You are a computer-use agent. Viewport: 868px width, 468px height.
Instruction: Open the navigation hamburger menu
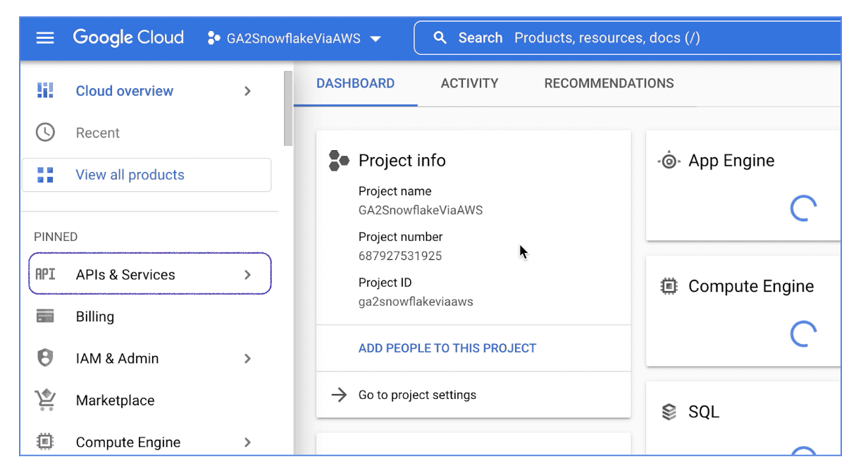coord(45,37)
